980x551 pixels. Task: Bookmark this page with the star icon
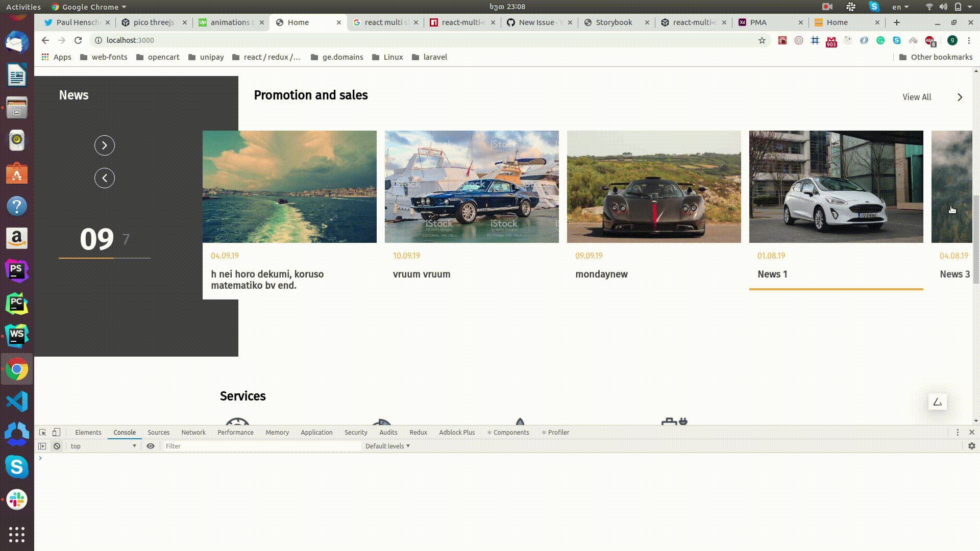click(762, 40)
